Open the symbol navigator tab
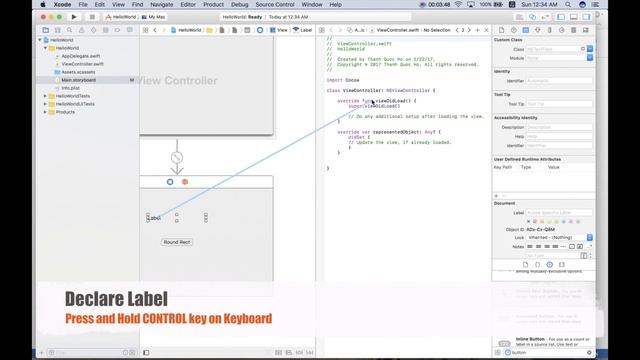This screenshot has height=360, width=640. point(58,30)
